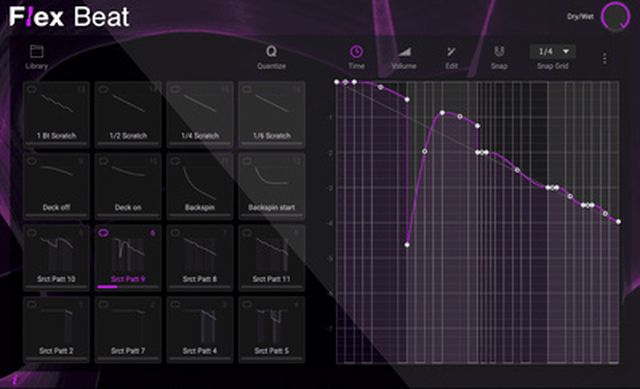Toggle loop icon on 1/2 Scratch pad

click(x=104, y=89)
